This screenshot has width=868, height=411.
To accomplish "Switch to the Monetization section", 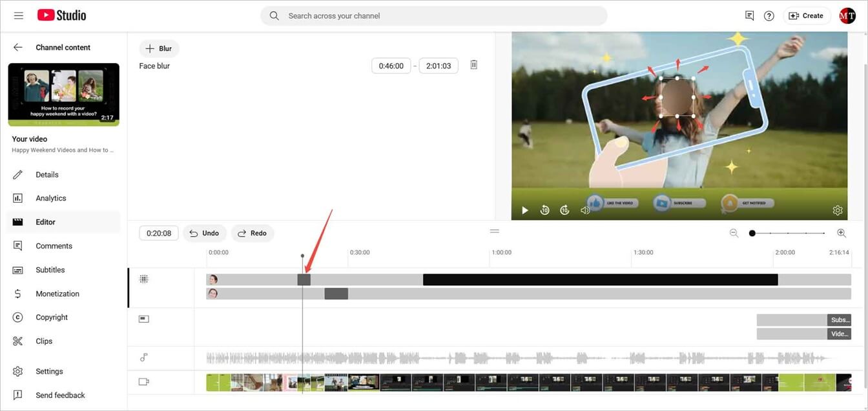I will [58, 293].
